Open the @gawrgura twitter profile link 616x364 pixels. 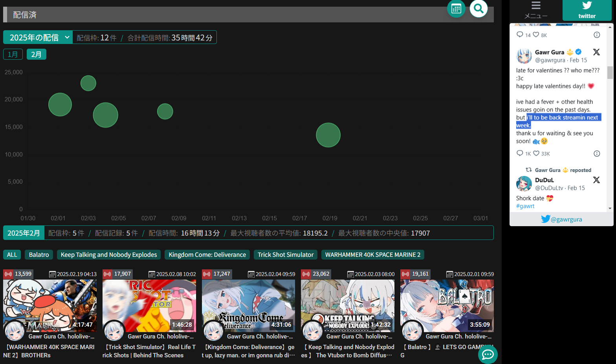[x=561, y=219]
